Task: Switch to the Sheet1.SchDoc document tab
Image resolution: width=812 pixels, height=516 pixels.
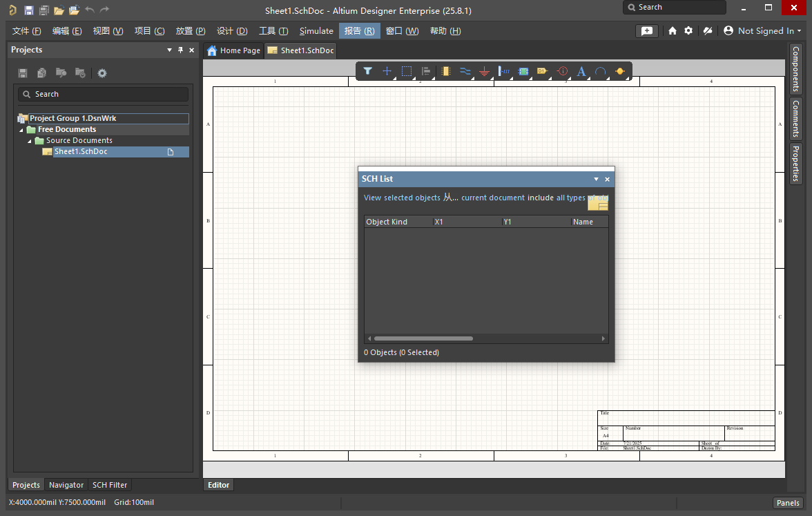Action: click(300, 50)
